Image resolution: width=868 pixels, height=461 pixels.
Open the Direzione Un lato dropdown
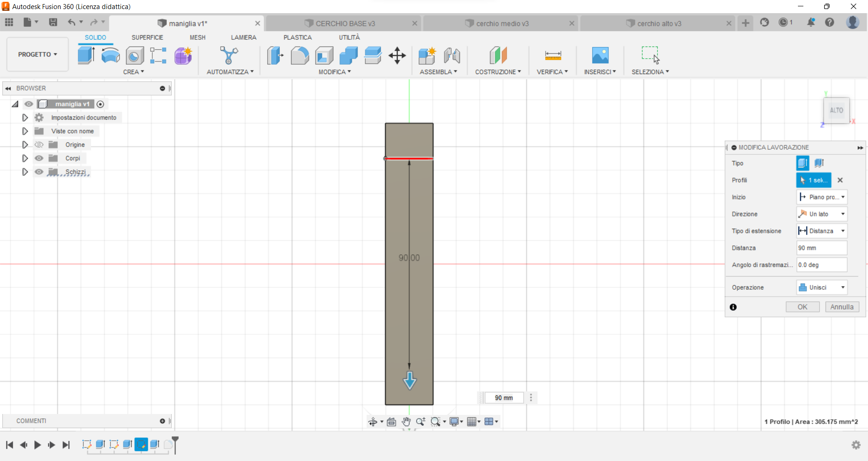[x=821, y=214]
